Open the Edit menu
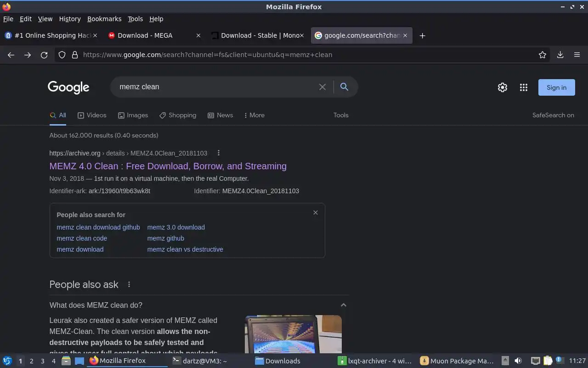Image resolution: width=588 pixels, height=368 pixels. (26, 19)
